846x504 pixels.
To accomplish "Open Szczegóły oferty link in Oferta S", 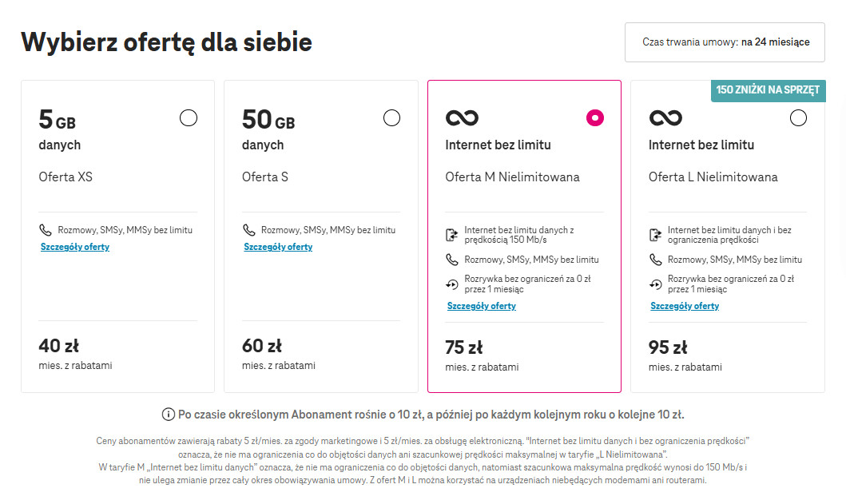I will pos(278,247).
